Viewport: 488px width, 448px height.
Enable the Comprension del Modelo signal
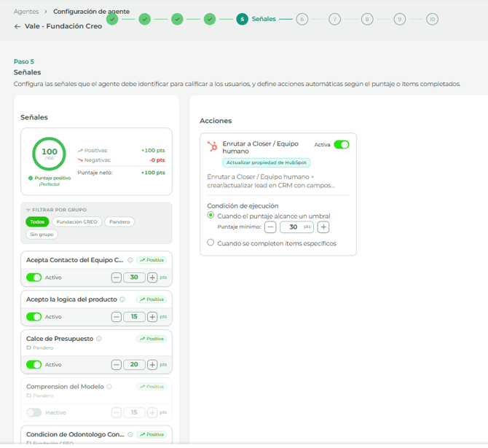tap(34, 412)
